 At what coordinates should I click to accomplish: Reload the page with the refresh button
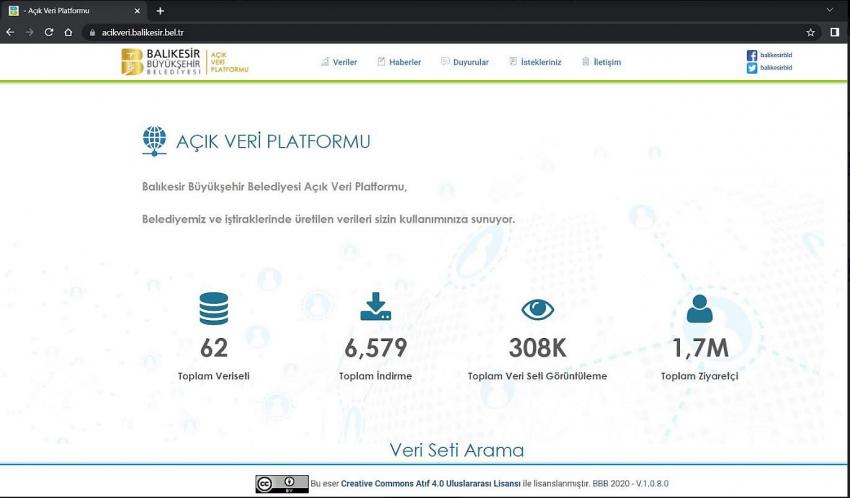pyautogui.click(x=49, y=32)
